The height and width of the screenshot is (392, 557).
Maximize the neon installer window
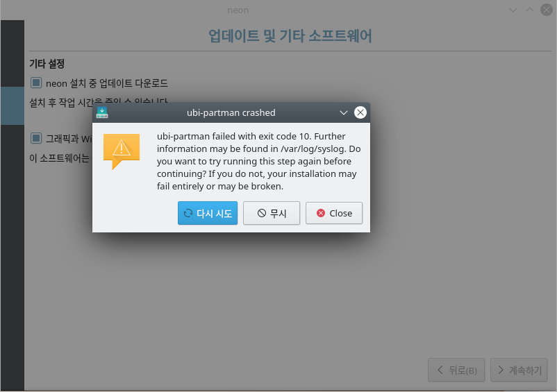(x=530, y=10)
